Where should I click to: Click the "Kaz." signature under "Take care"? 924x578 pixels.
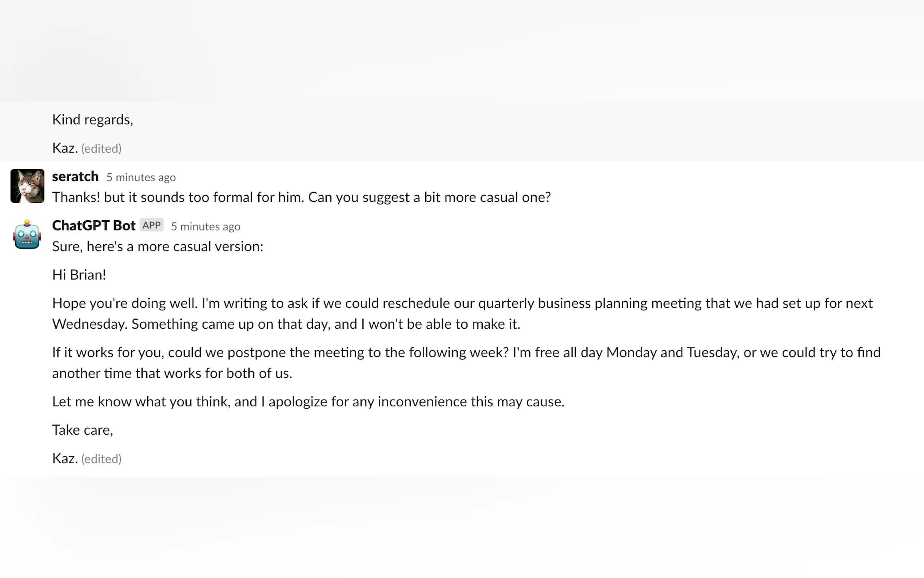click(x=65, y=458)
